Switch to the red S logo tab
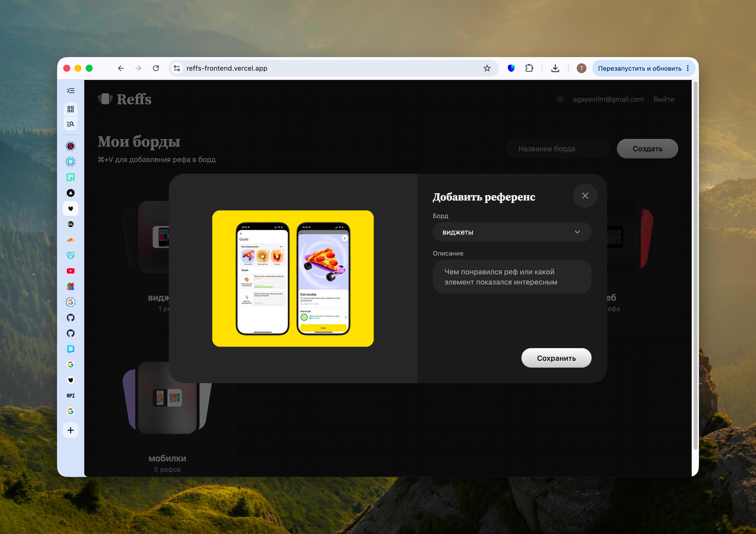Screen dimensions: 756x534 pos(71,146)
